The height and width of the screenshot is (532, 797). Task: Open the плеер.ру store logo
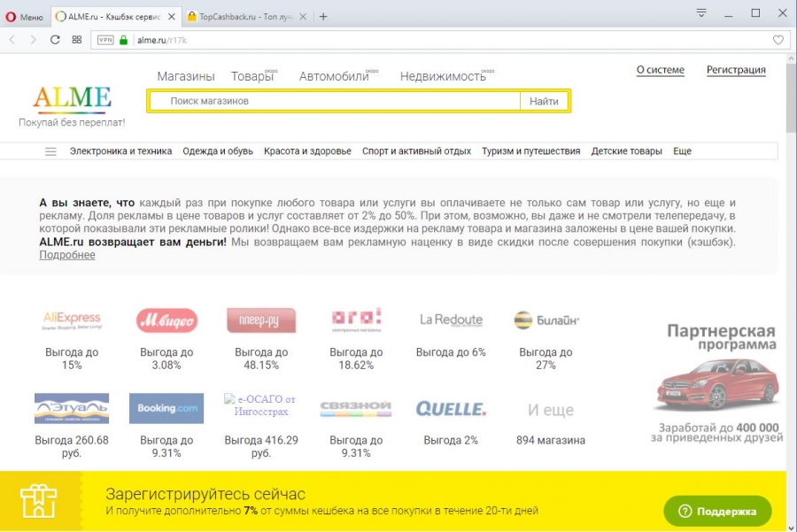(261, 320)
